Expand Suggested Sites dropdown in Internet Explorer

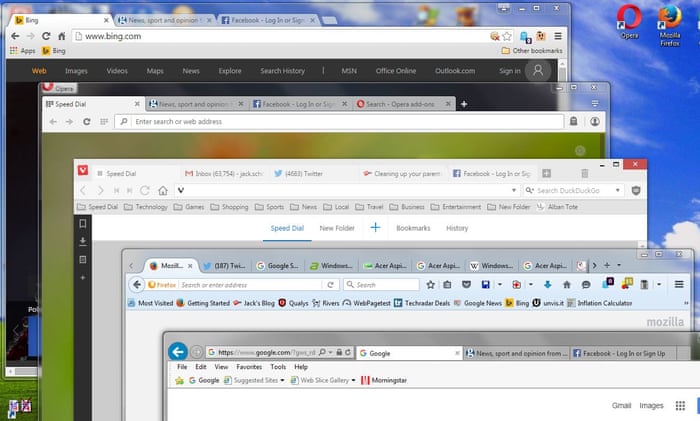click(x=282, y=380)
